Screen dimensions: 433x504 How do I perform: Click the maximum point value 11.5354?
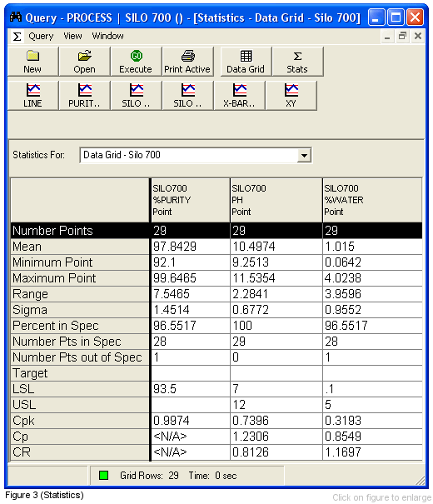276,278
